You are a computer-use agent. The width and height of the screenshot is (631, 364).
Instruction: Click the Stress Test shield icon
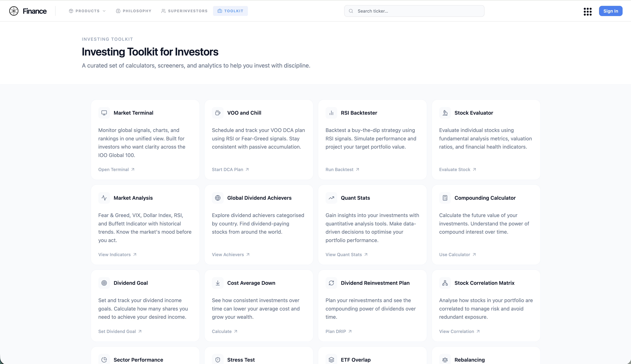pyautogui.click(x=218, y=359)
